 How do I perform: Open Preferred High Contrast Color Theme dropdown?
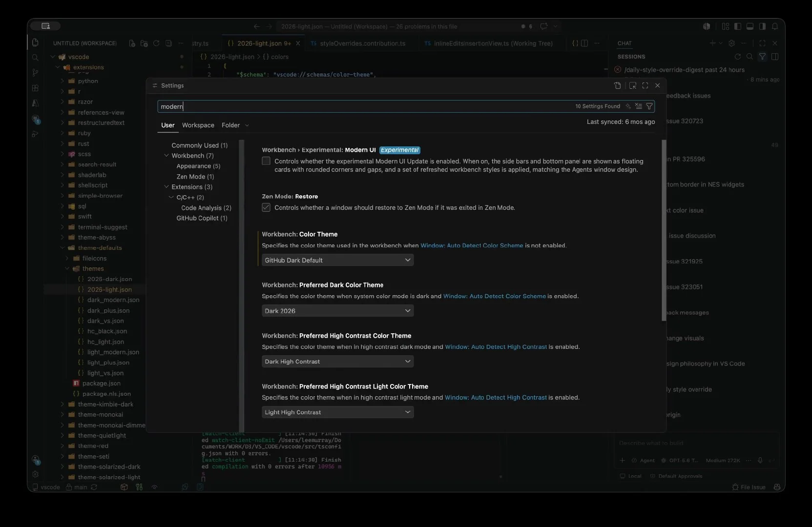click(x=337, y=362)
